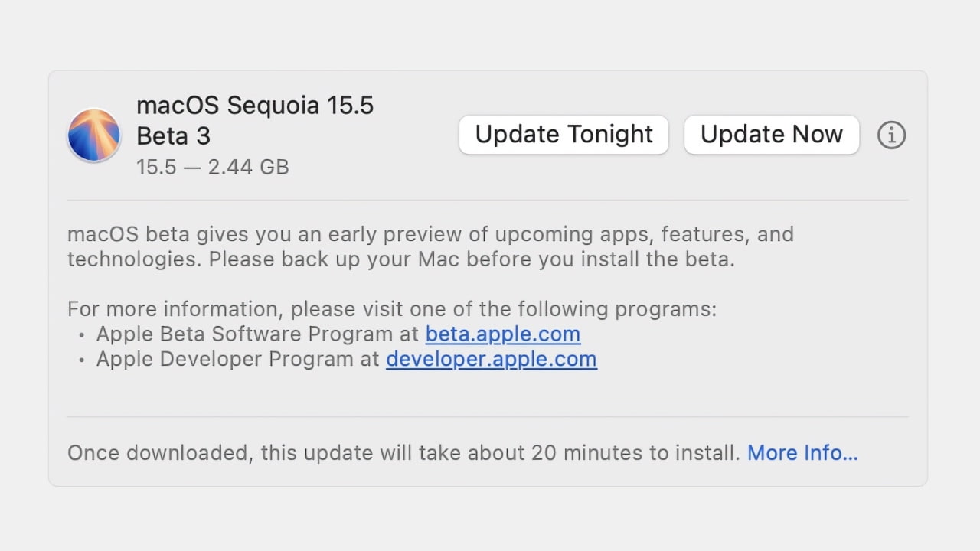
Task: Start installing with Update Now button
Action: (x=771, y=135)
